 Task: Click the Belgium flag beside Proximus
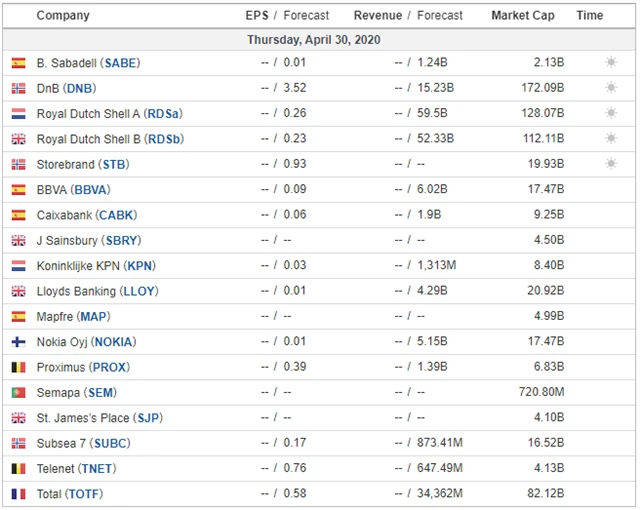18,367
